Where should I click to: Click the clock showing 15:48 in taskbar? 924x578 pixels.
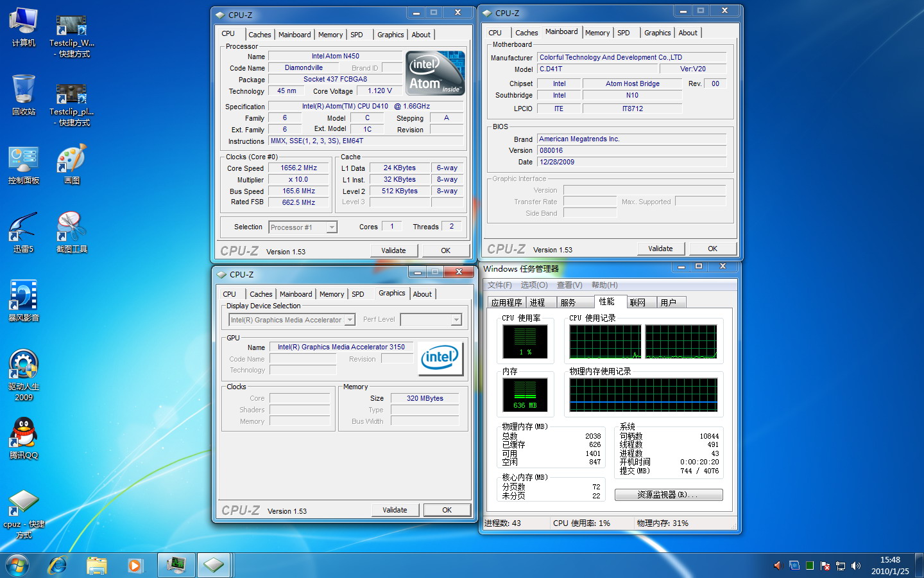[x=889, y=565]
